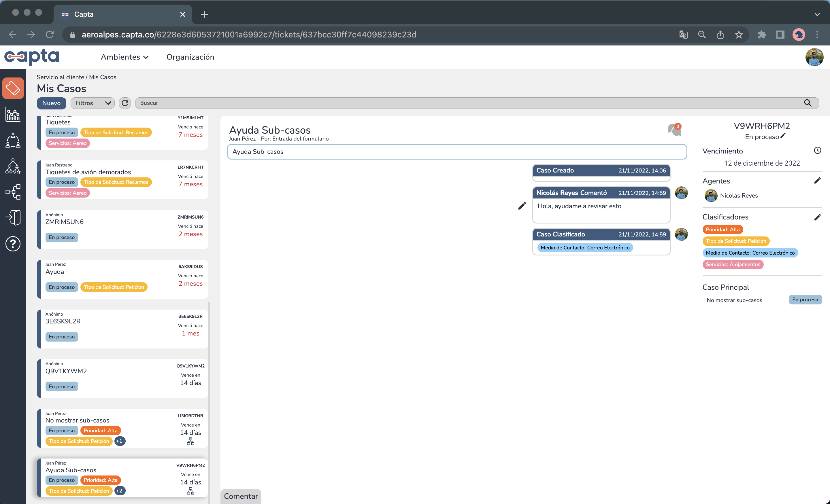
Task: Click the Mis Casos breadcrumb link
Action: coord(103,77)
